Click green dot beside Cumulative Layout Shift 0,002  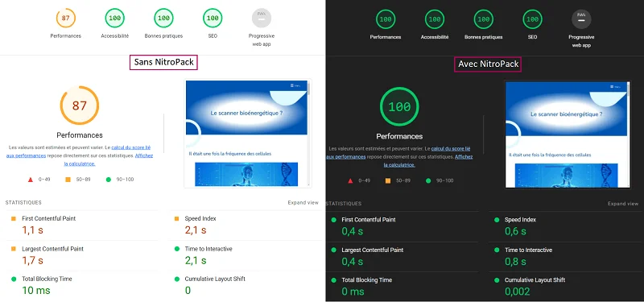pyautogui.click(x=497, y=280)
